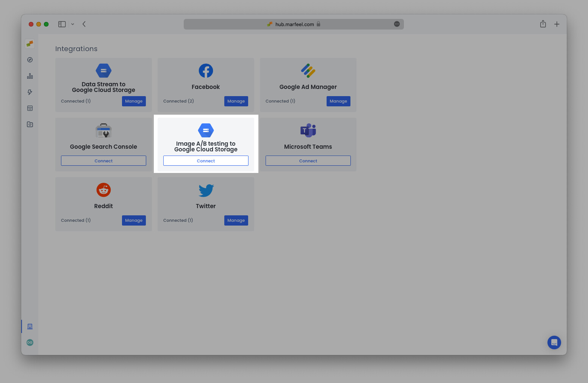Toggle the Safari sidebar visibility
Image resolution: width=588 pixels, height=383 pixels.
(62, 24)
